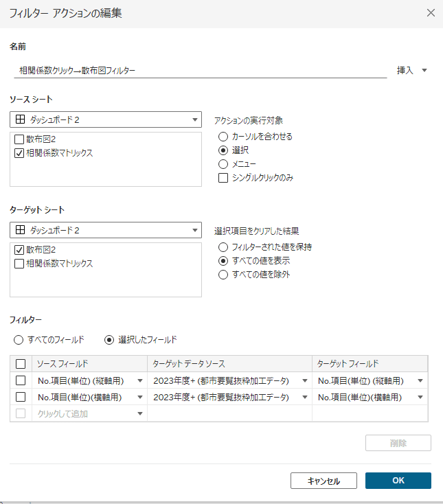The height and width of the screenshot is (504, 443).
Task: Expand the ソース シート dashboard dropdown
Action: (x=106, y=119)
